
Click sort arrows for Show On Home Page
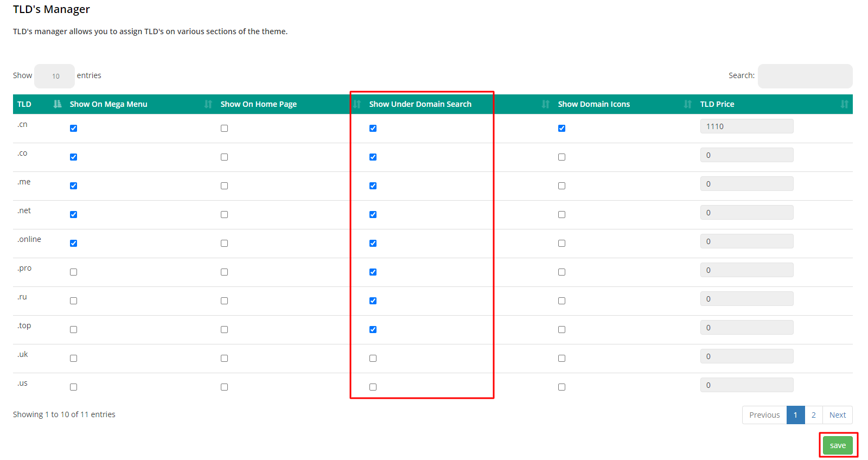tap(356, 104)
